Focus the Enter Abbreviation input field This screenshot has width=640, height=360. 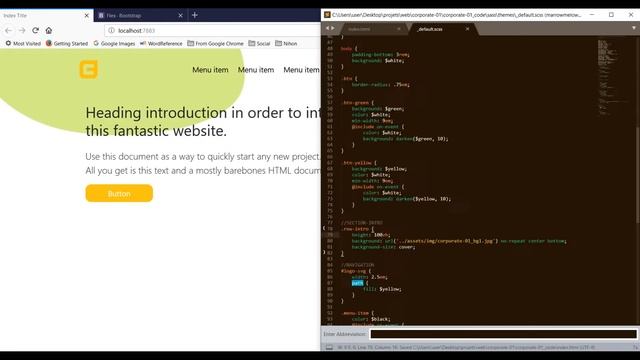[x=503, y=334]
